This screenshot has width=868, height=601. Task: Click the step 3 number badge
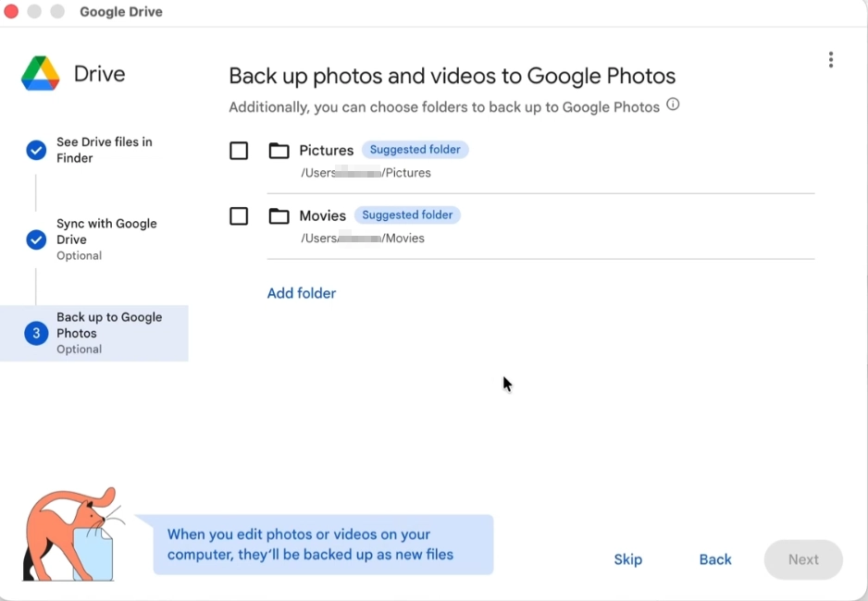pos(36,333)
